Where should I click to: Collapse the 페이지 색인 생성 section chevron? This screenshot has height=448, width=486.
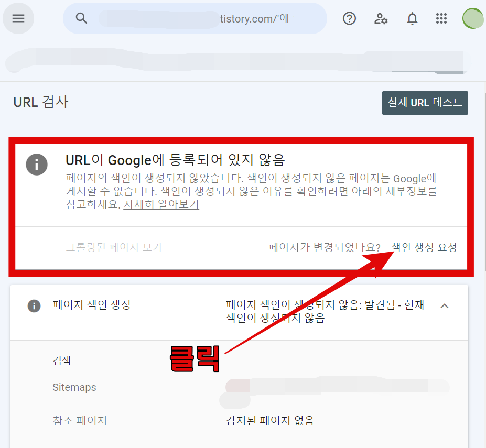(x=445, y=306)
